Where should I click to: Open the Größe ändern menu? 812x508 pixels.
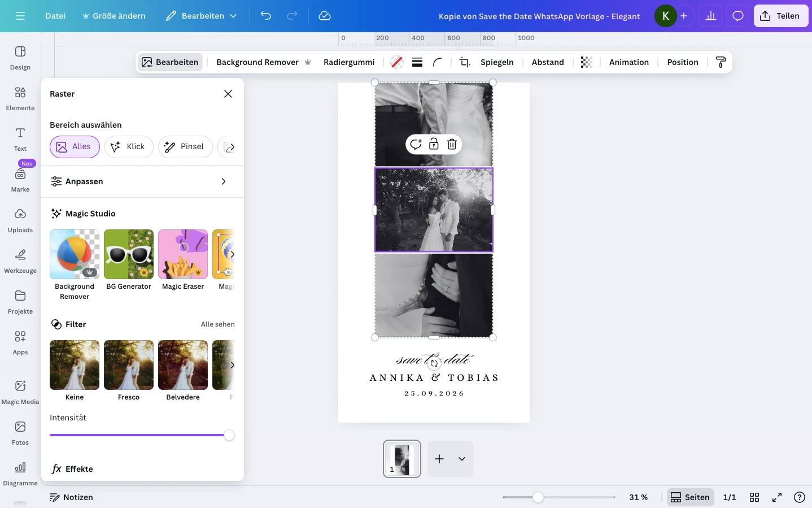pos(114,16)
